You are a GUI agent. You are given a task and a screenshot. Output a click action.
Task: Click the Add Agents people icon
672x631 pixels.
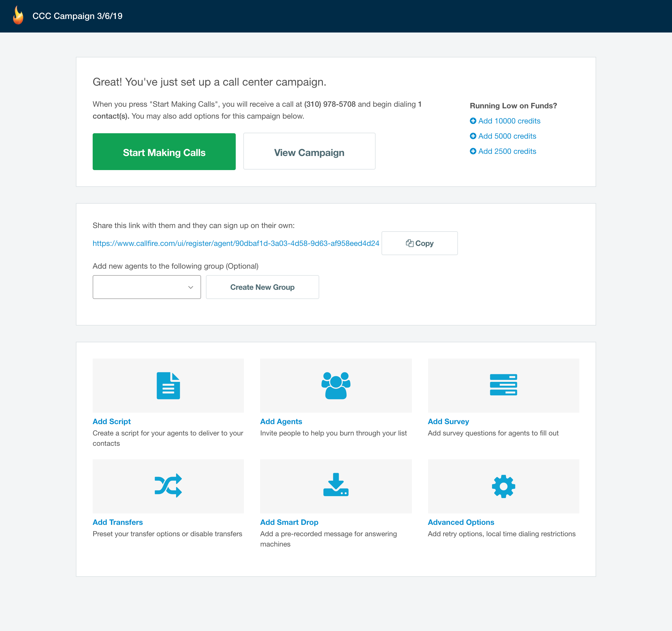[336, 385]
